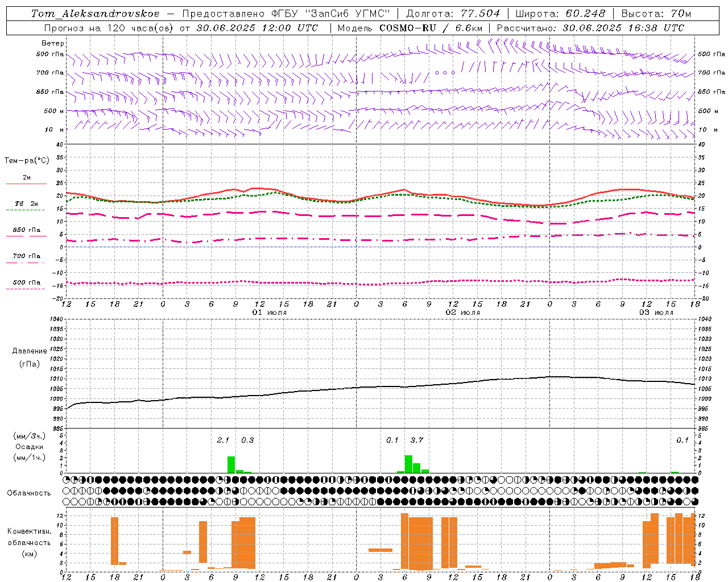
Task: Click the '0.1' precipitation value beside 3.7
Action: click(392, 440)
